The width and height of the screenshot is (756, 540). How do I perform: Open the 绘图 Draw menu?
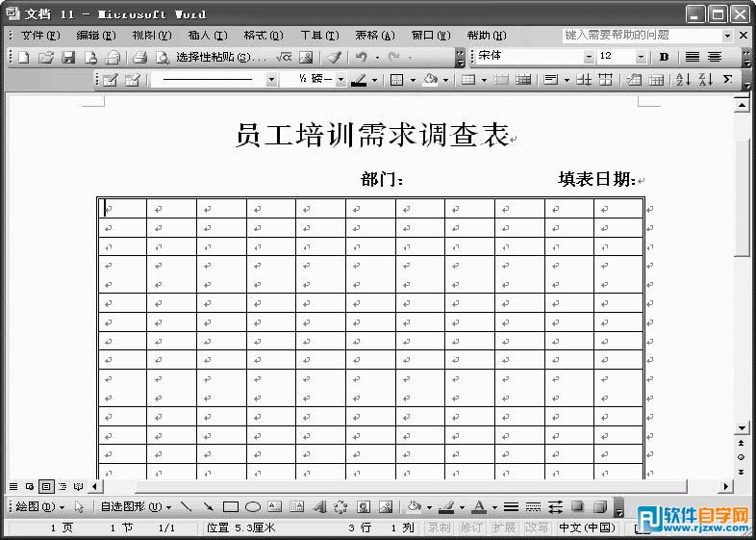point(40,506)
